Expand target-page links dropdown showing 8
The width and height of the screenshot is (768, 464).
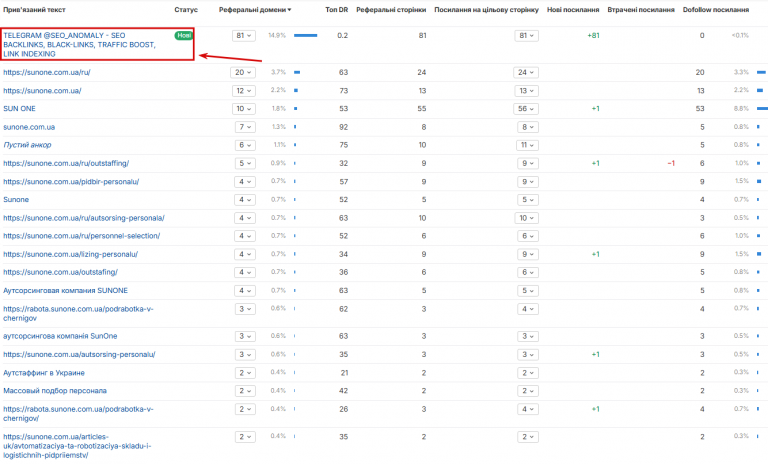(x=528, y=127)
